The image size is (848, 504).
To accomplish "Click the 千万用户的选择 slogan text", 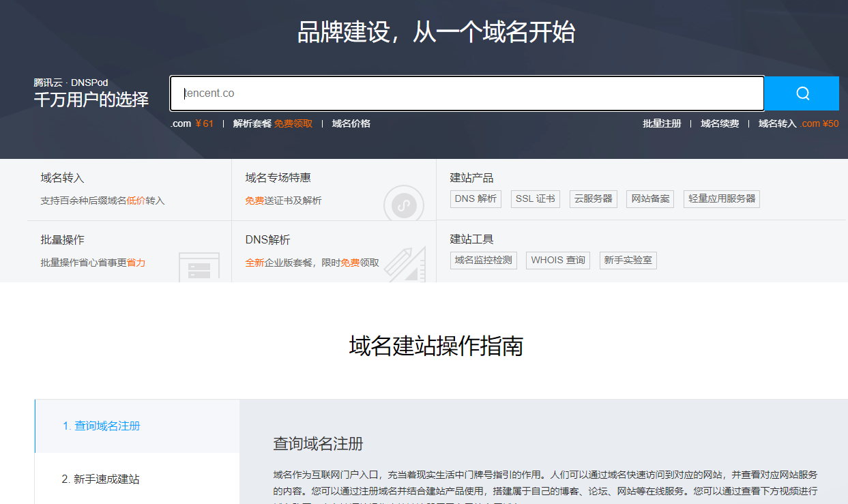I will tap(91, 100).
